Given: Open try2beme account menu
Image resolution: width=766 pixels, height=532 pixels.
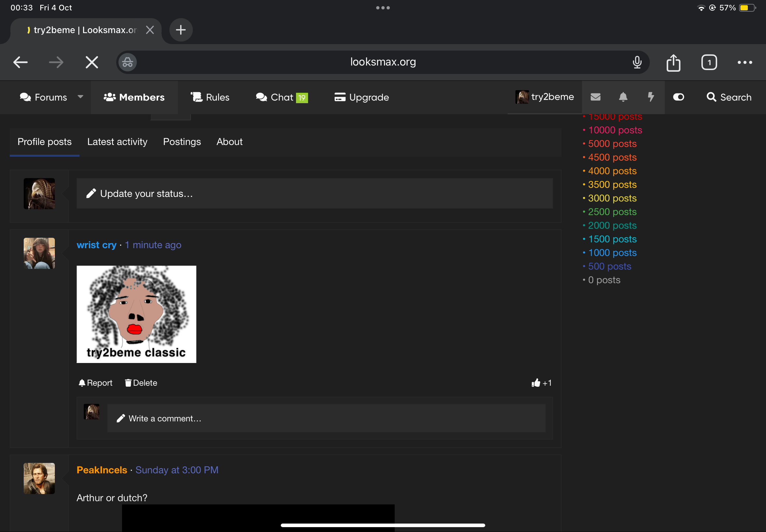Looking at the screenshot, I should click(545, 97).
